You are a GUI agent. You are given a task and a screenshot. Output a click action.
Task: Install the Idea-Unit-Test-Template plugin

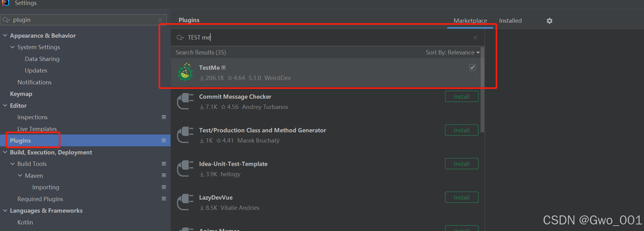pos(462,164)
